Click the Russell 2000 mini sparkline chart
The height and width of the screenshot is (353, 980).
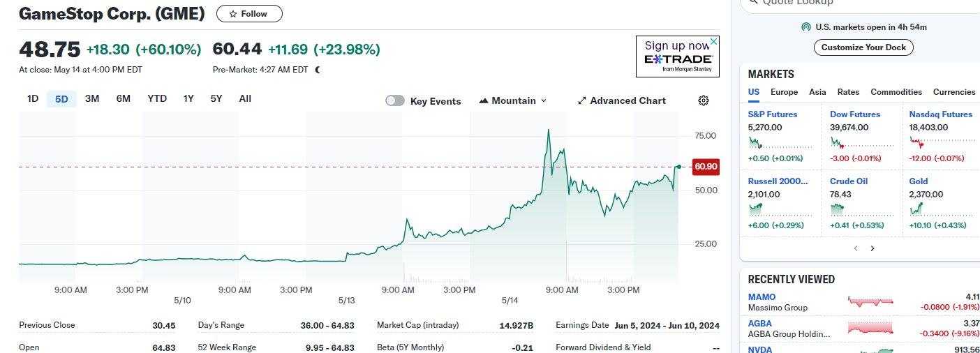point(780,209)
